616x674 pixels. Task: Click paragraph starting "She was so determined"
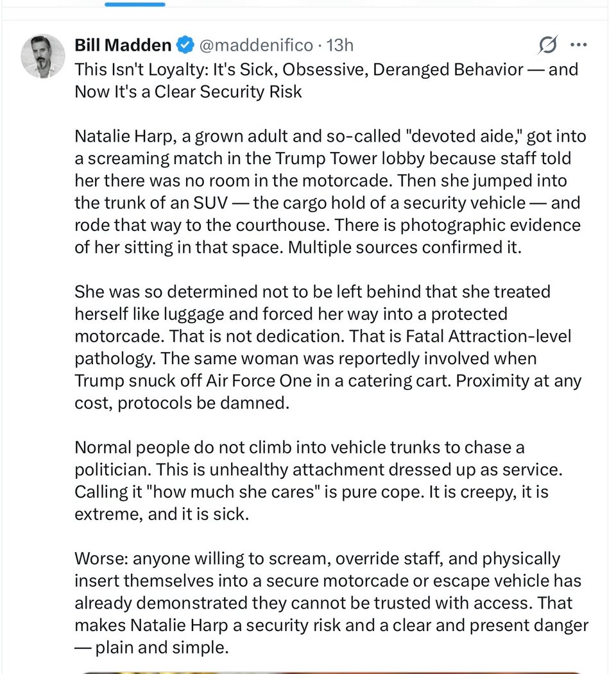coord(328,348)
